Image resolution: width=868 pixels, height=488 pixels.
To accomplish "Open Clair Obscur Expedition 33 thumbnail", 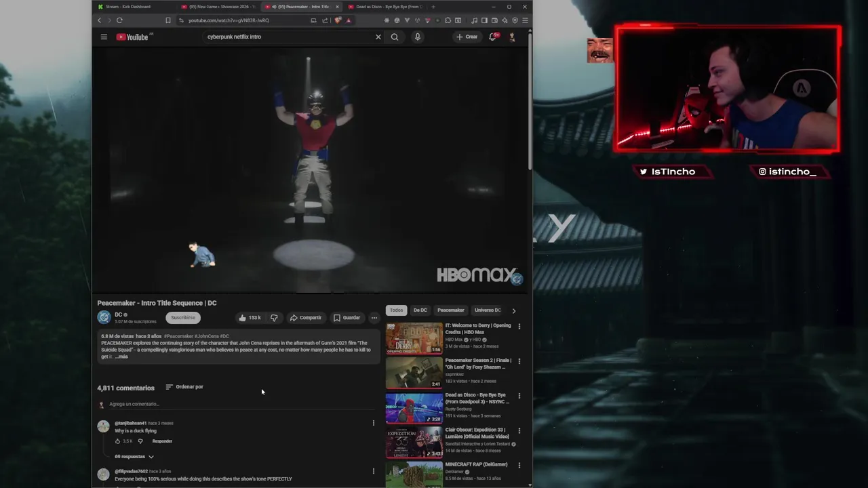I will coord(414,443).
